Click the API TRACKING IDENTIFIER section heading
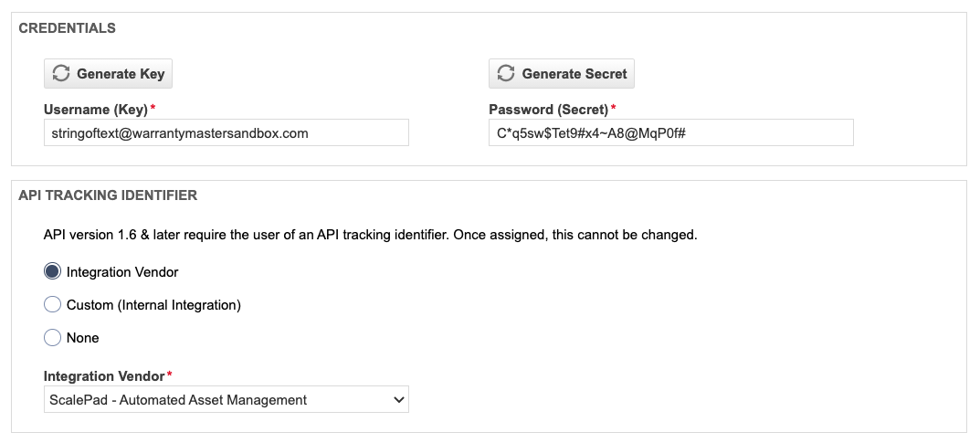 click(108, 195)
